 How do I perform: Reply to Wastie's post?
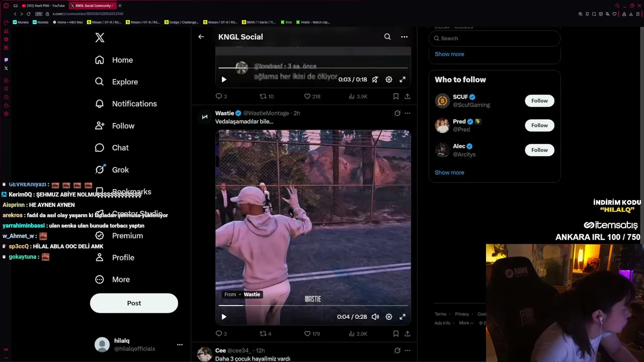click(x=221, y=333)
